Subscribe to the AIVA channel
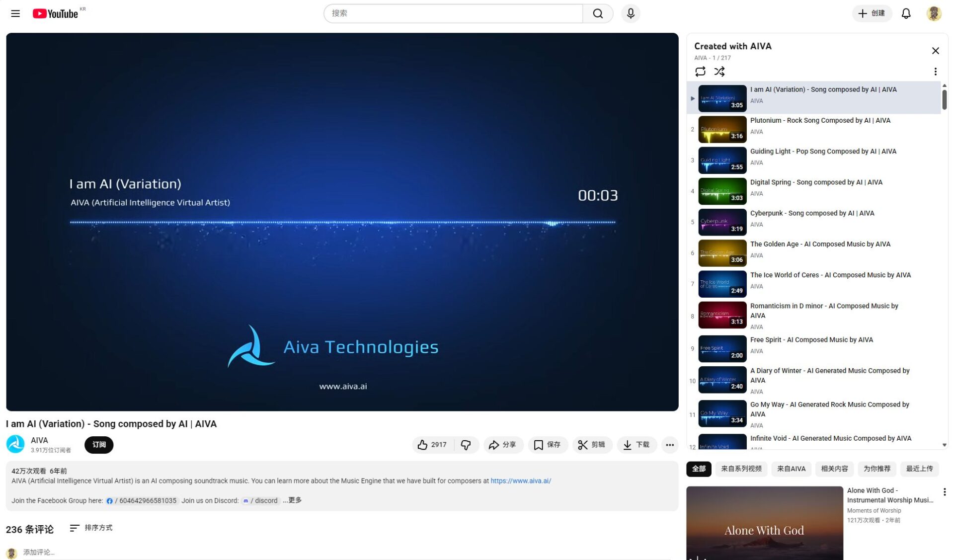 coord(99,445)
